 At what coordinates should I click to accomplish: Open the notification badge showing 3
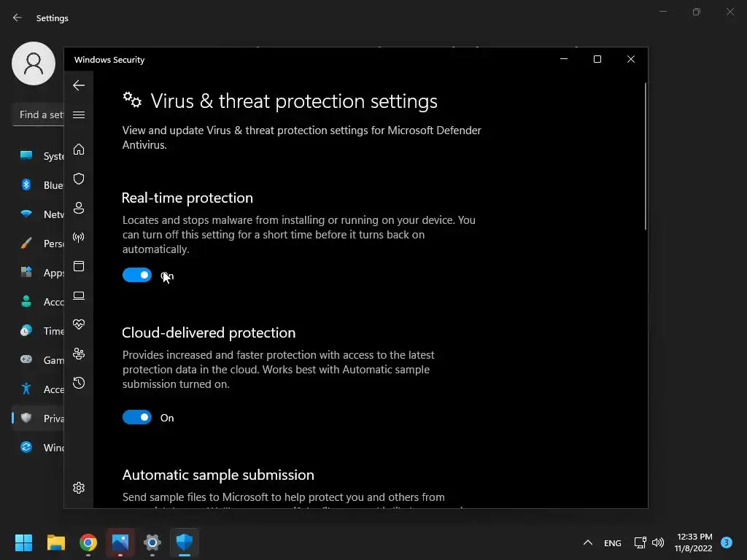coord(727,542)
